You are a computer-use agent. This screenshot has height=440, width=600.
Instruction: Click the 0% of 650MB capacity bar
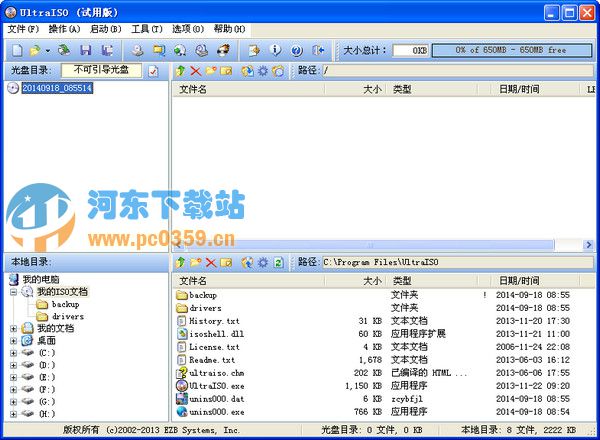point(511,50)
